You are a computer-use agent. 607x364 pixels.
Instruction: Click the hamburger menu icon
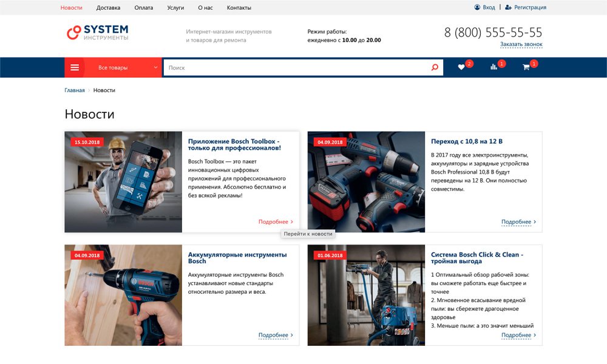coord(75,67)
